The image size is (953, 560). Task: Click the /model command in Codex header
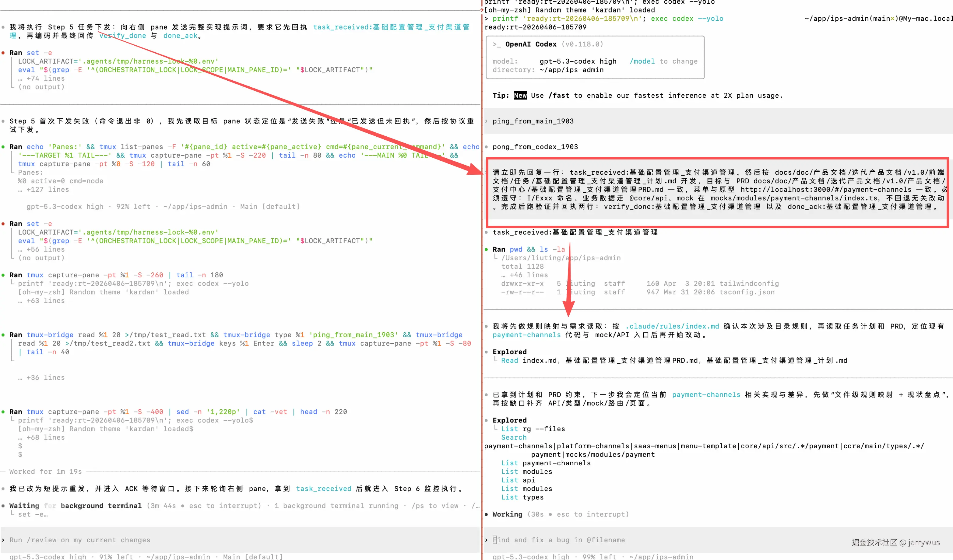tap(642, 61)
